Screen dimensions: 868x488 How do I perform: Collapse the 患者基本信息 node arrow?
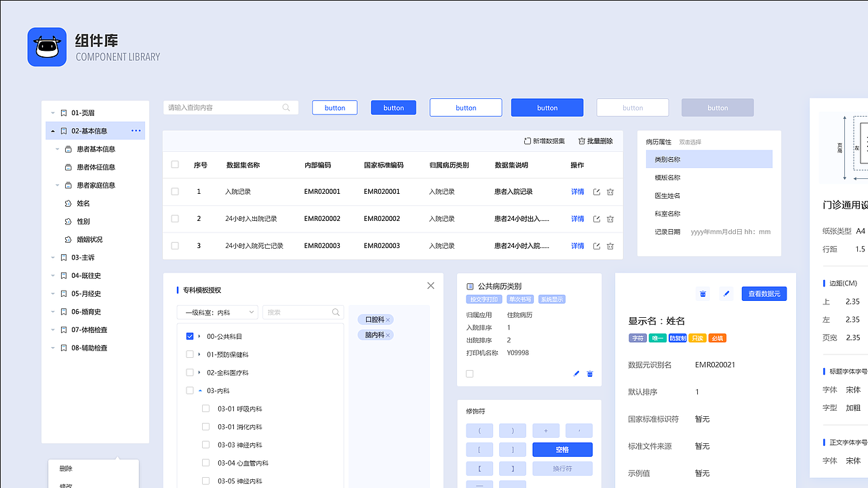click(x=58, y=149)
